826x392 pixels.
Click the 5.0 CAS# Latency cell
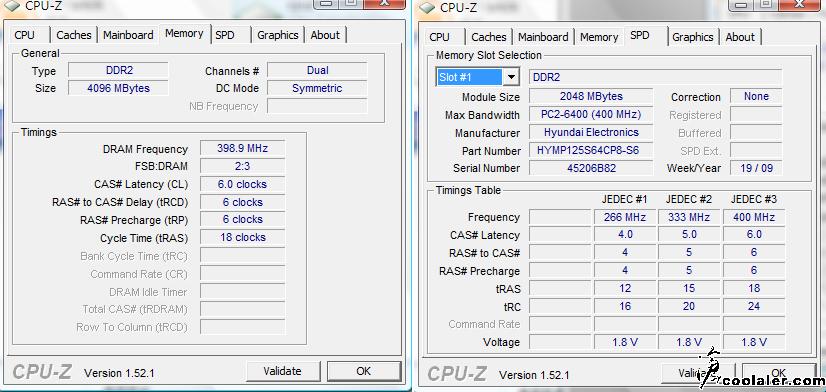[689, 234]
